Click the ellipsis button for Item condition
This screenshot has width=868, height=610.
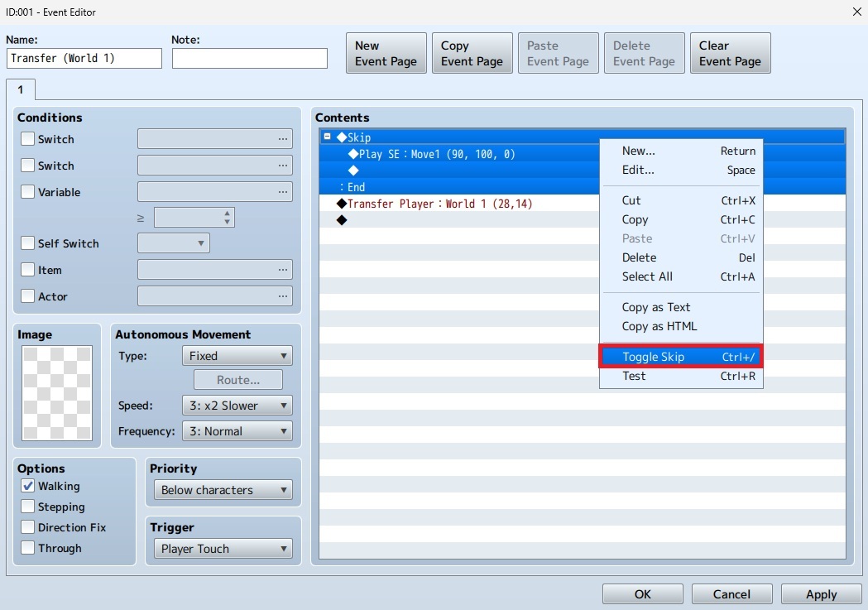[x=283, y=270]
